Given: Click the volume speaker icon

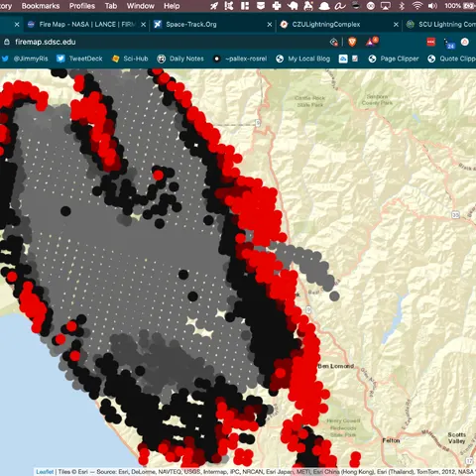Looking at the screenshot, I should pyautogui.click(x=432, y=6).
